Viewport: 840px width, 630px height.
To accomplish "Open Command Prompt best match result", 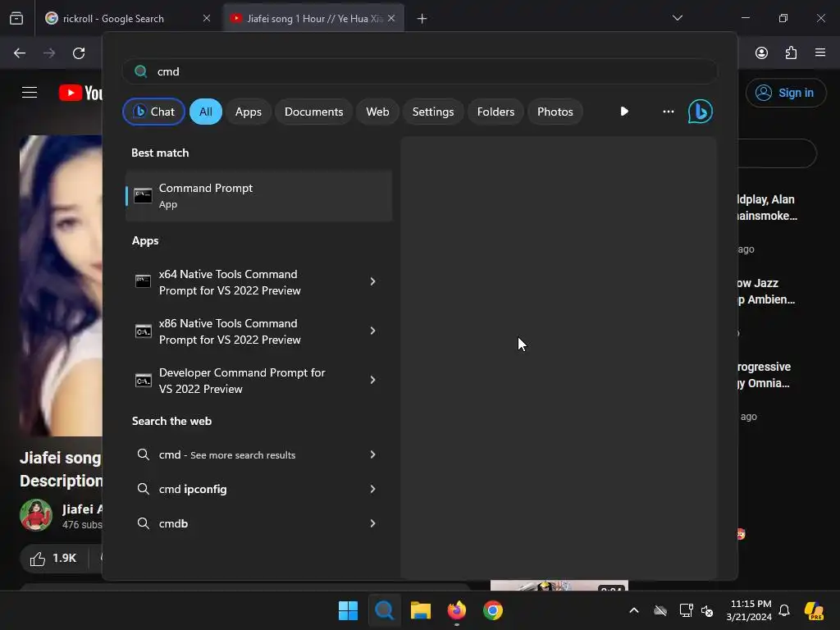I will point(258,195).
